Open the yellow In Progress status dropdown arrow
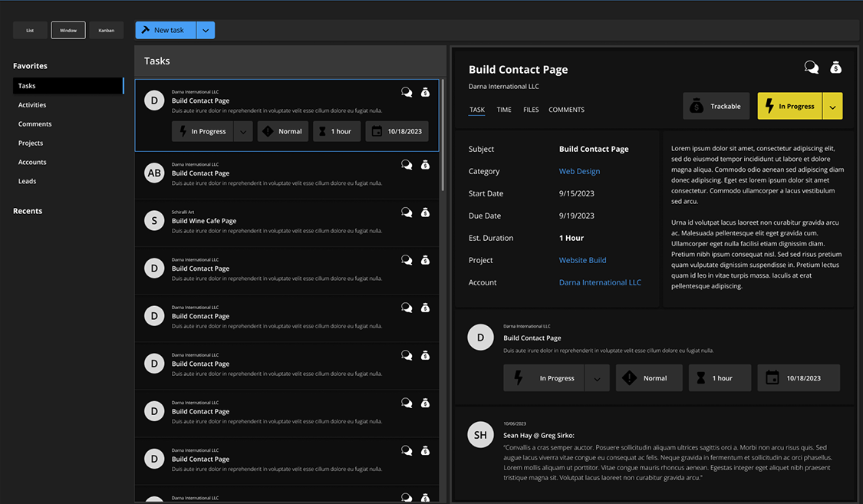This screenshot has width=863, height=504. click(832, 107)
